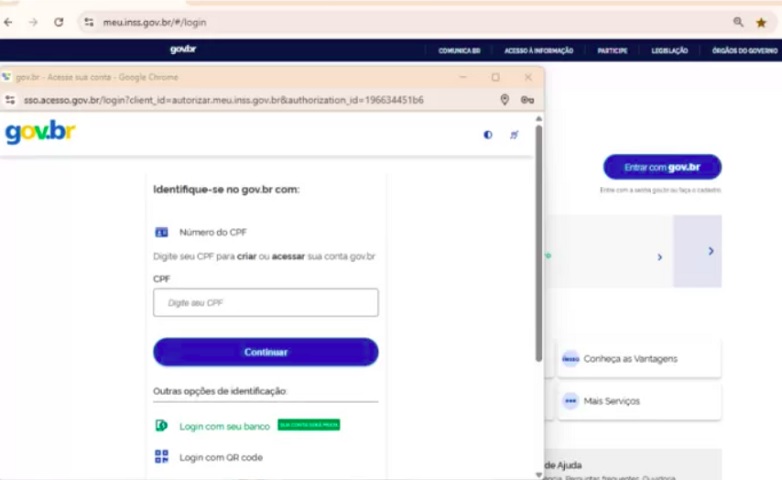Image resolution: width=782 pixels, height=480 pixels.
Task: Click the location permission icon in popup
Action: (x=504, y=100)
